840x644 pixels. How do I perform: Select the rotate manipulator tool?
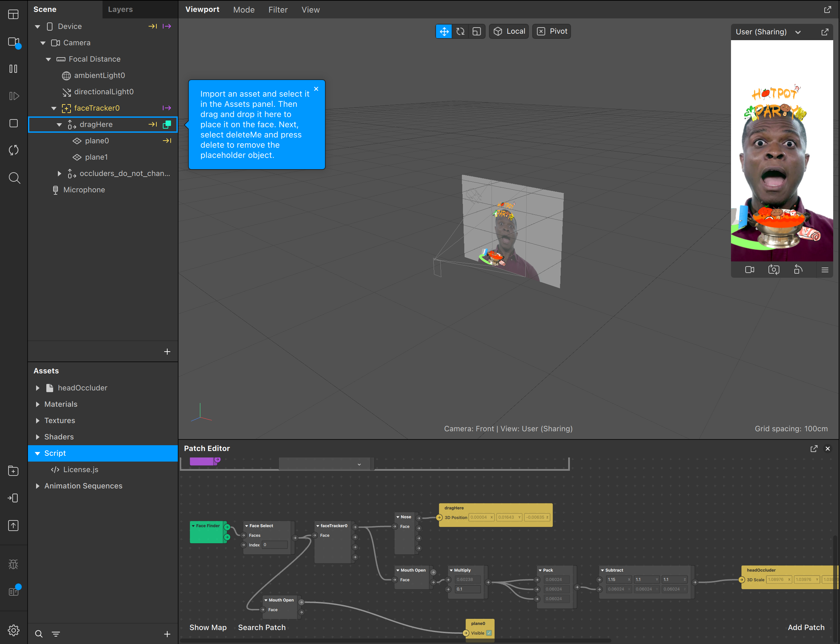coord(460,31)
